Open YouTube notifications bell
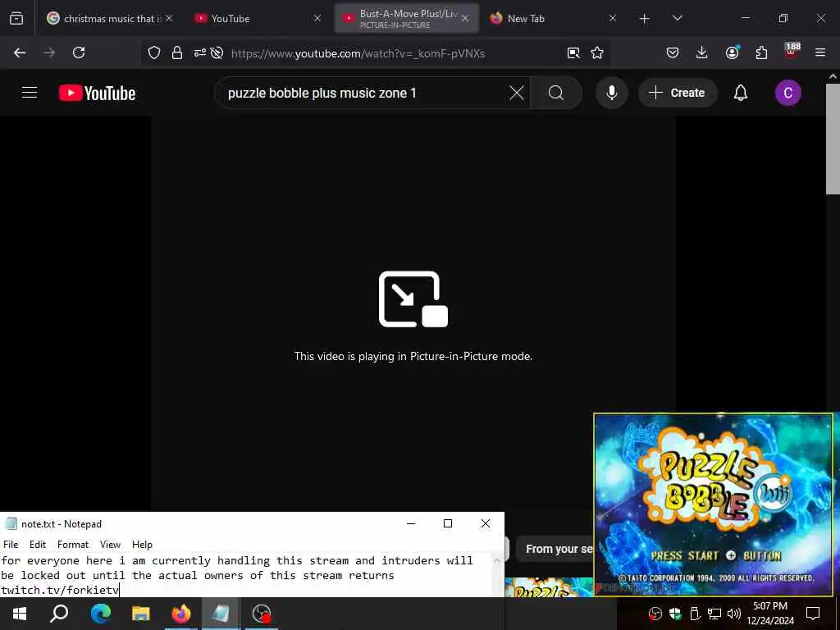Screen dimensions: 840x630 pyautogui.click(x=741, y=93)
